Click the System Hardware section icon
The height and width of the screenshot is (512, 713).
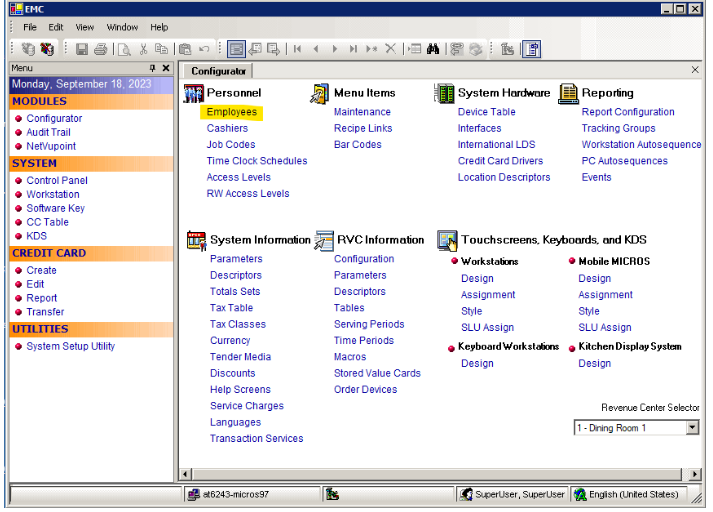tap(444, 93)
